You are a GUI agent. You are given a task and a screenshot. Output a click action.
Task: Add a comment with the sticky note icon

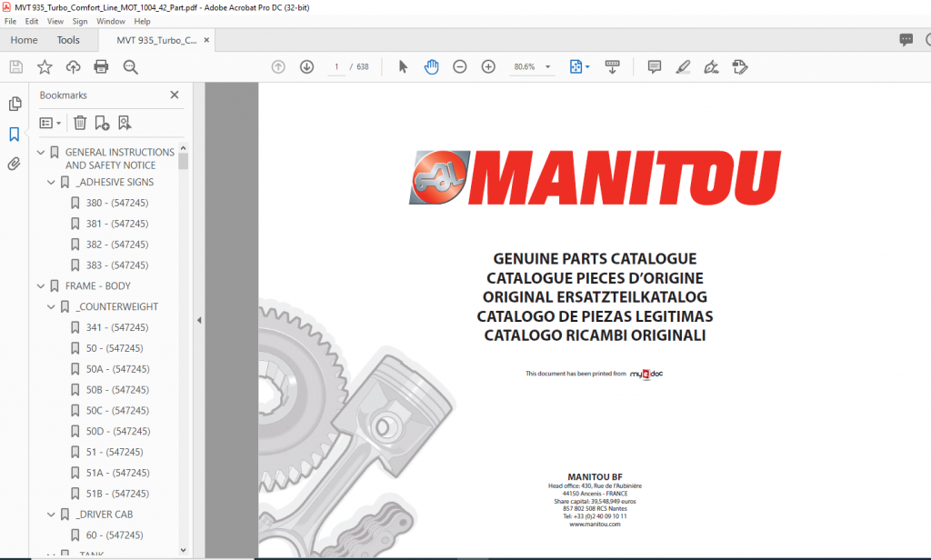pos(655,66)
